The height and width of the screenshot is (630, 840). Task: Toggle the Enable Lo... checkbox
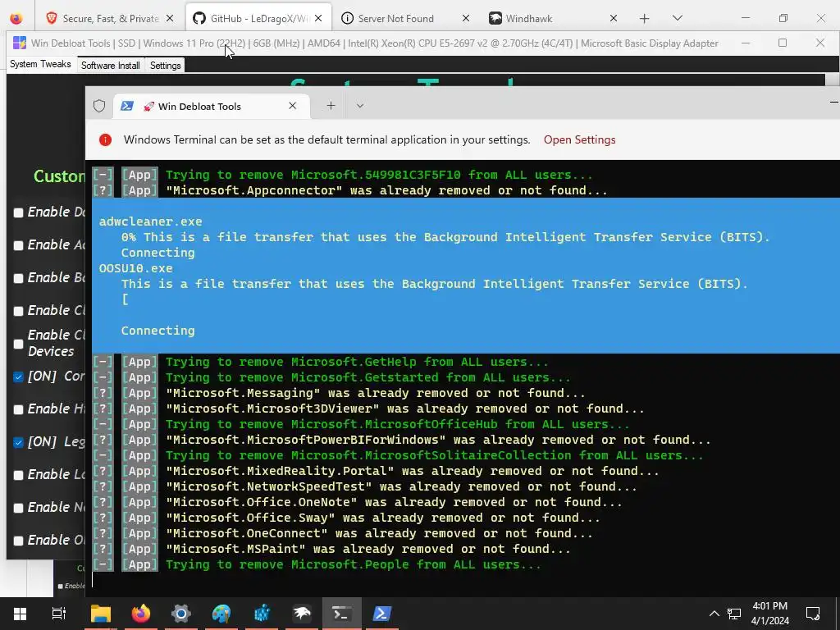19,475
